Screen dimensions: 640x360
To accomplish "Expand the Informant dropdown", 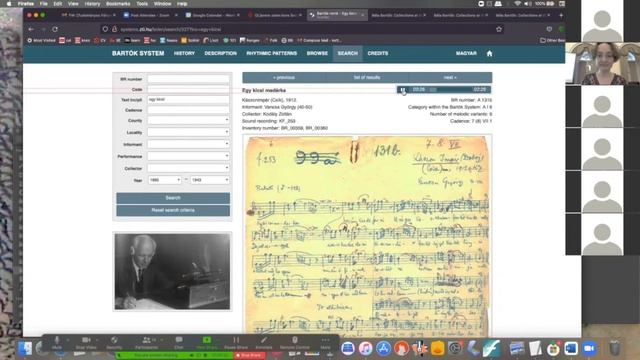I will click(188, 144).
